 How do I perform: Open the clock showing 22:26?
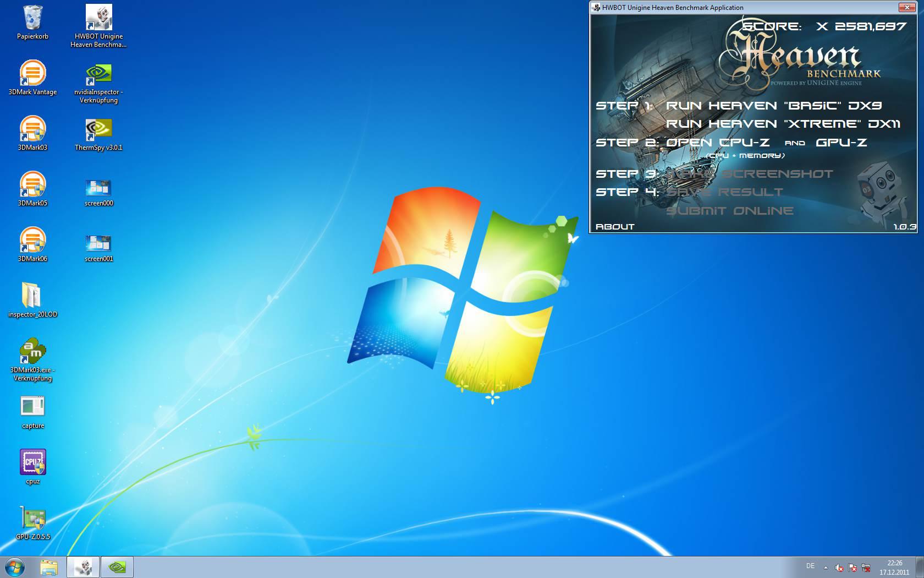coord(894,568)
